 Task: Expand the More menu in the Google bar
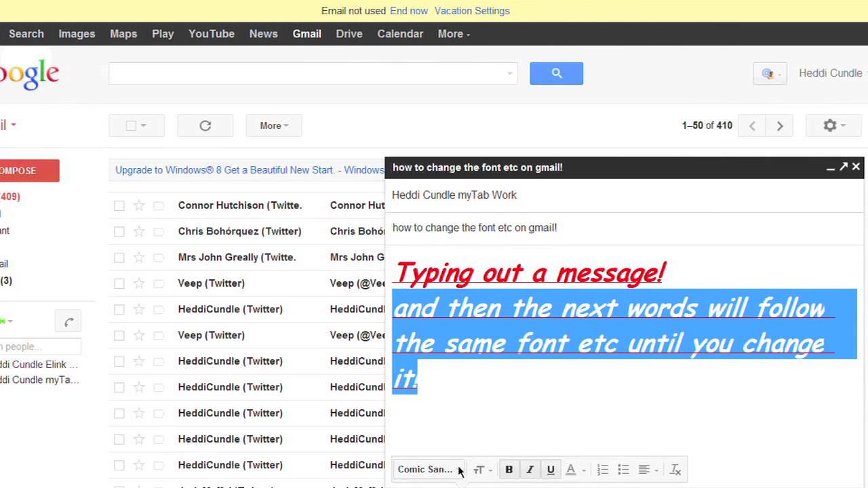pyautogui.click(x=454, y=34)
